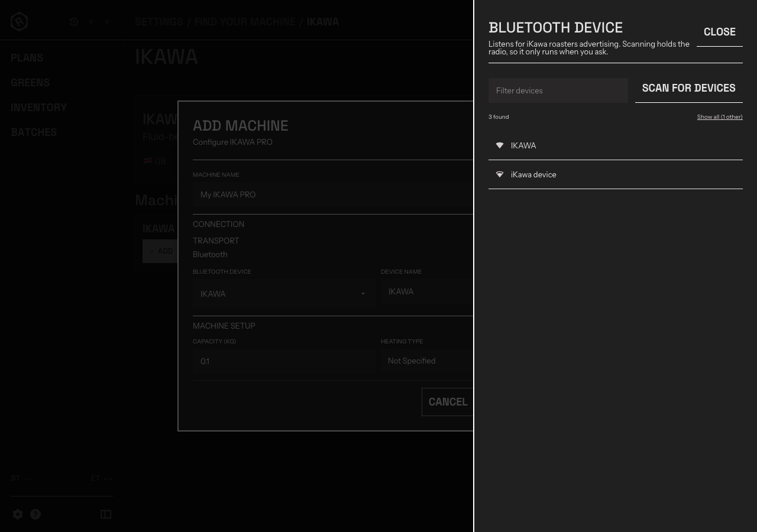Navigate to Find Your Machine breadcrumb

(x=245, y=22)
